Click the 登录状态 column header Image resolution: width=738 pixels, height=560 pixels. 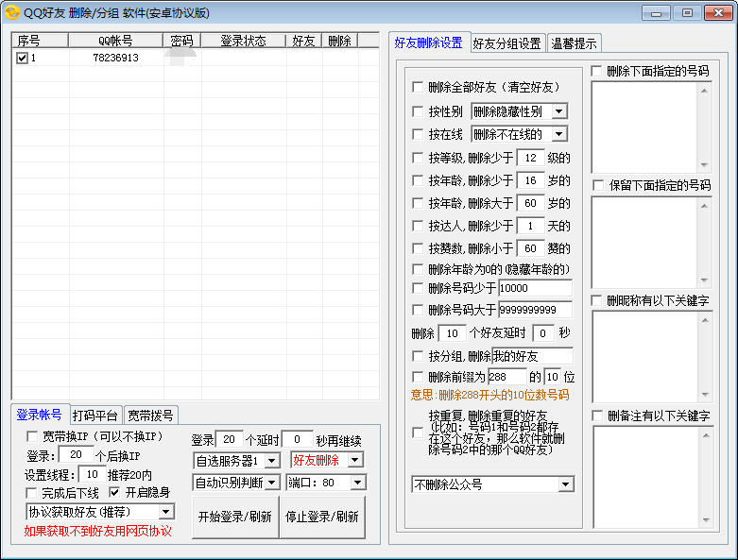pos(244,41)
